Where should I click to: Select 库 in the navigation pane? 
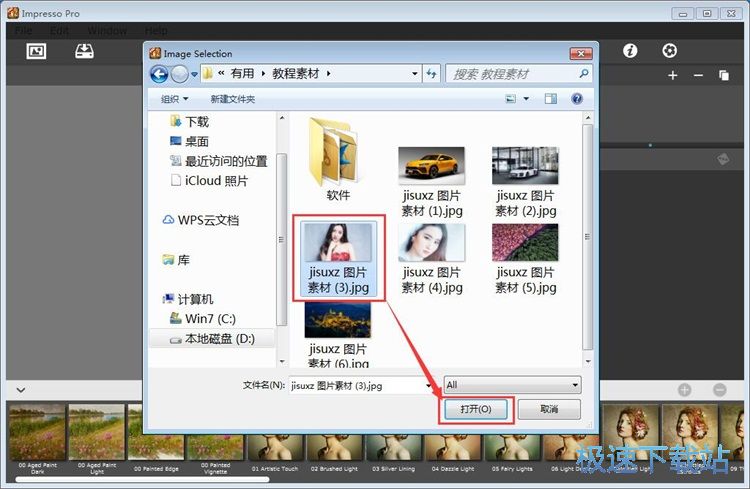(176, 260)
